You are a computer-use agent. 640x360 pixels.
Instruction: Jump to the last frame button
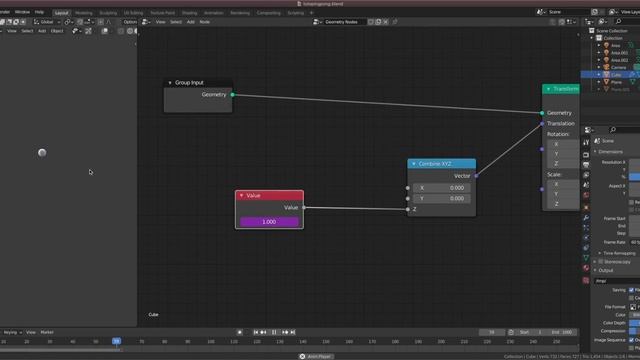[x=293, y=332]
